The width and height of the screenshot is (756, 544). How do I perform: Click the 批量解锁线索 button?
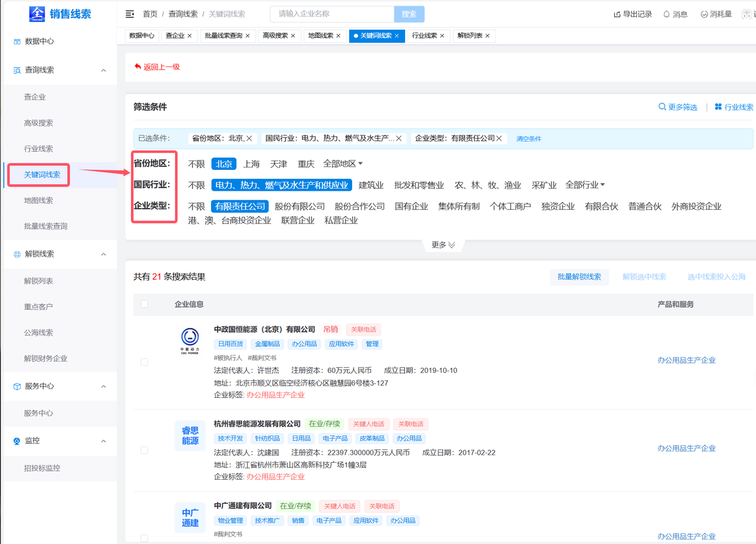tap(580, 277)
